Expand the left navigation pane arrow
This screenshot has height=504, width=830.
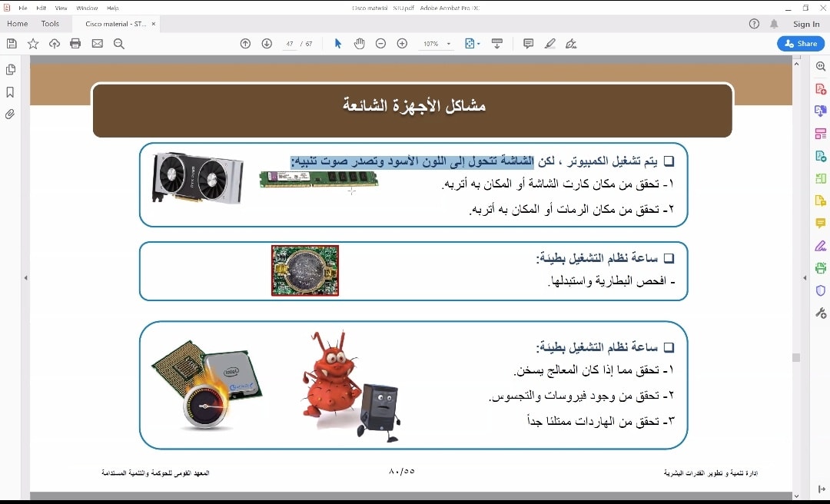pos(25,278)
